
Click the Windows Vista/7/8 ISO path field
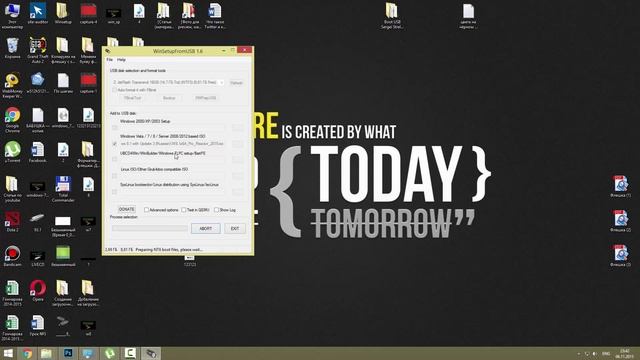coord(172,144)
